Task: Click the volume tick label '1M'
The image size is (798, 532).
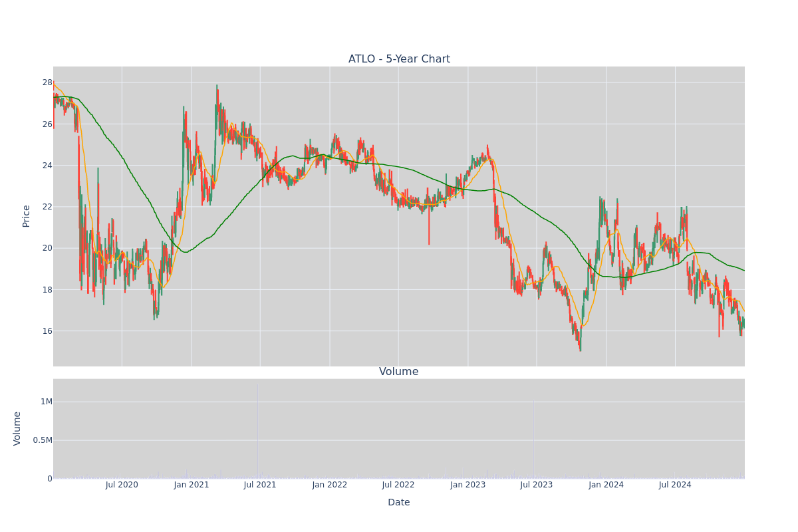Action: point(47,402)
